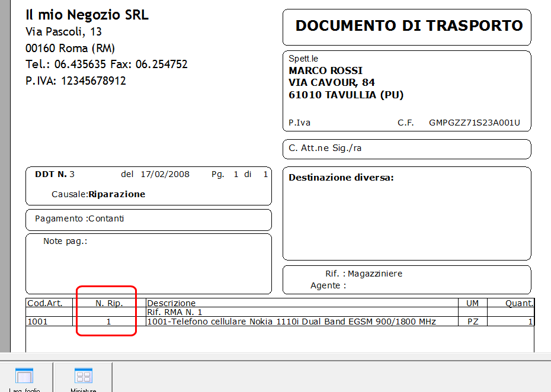
Task: Select the Causale: Riparazione text
Action: [98, 194]
